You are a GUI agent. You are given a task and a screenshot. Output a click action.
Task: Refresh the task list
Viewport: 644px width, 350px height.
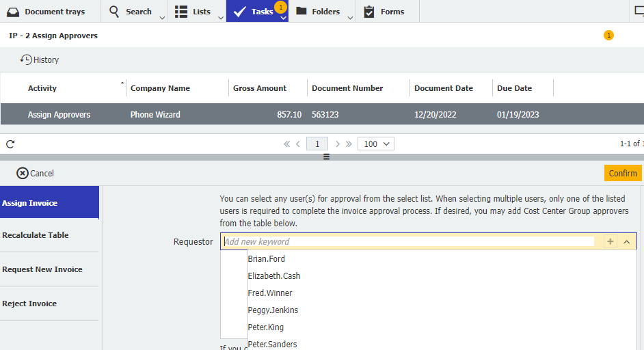pos(10,144)
